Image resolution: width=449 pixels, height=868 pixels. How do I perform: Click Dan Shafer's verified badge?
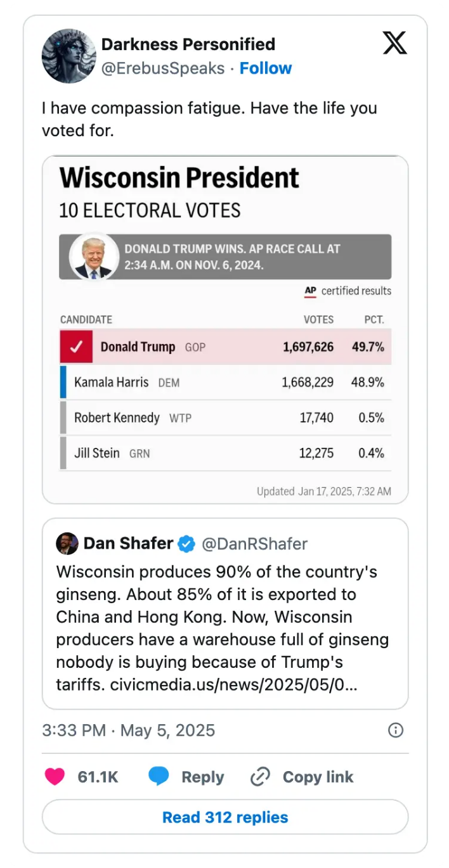click(x=186, y=544)
